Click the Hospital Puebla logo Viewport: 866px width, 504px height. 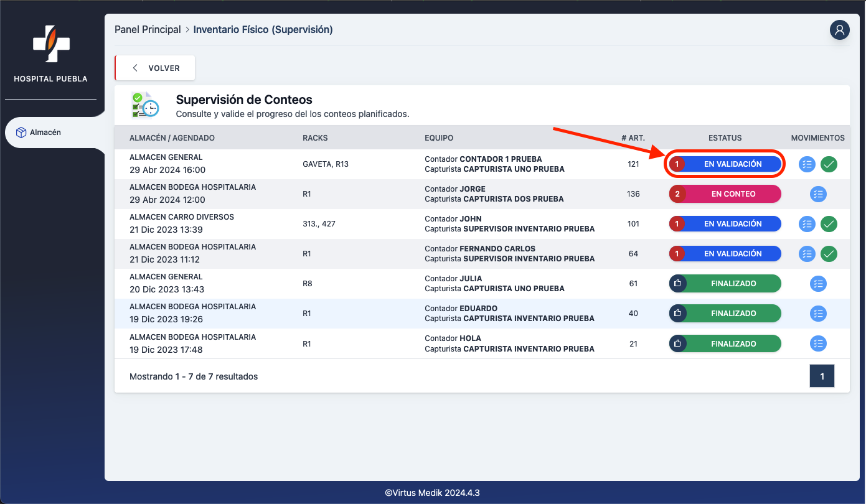point(51,44)
